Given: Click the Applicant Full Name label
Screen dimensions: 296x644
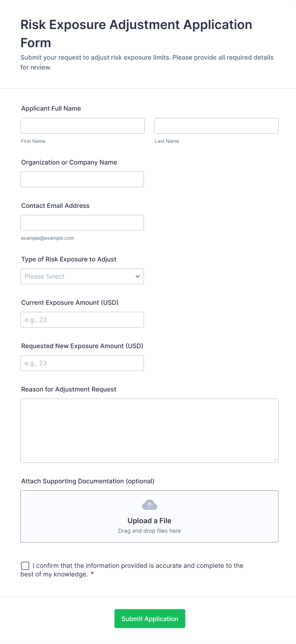Looking at the screenshot, I should pos(51,108).
